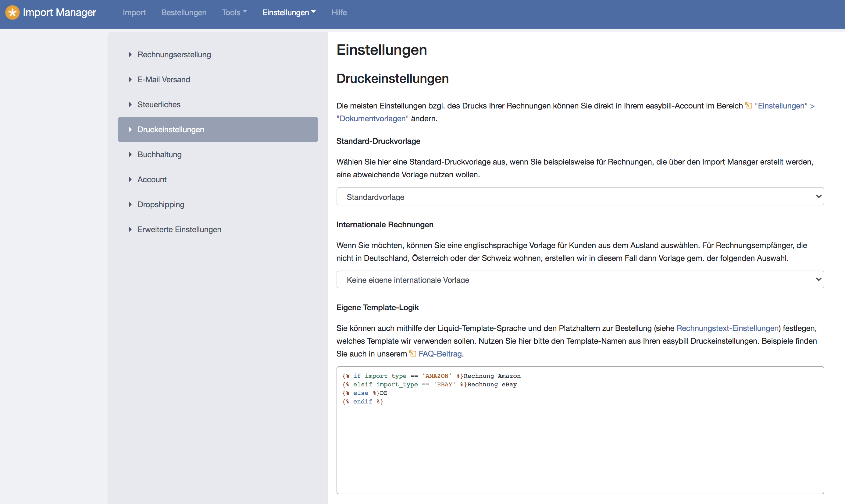Click the arrow icon next to Rechnungserstellung
The width and height of the screenshot is (845, 504).
pyautogui.click(x=130, y=55)
